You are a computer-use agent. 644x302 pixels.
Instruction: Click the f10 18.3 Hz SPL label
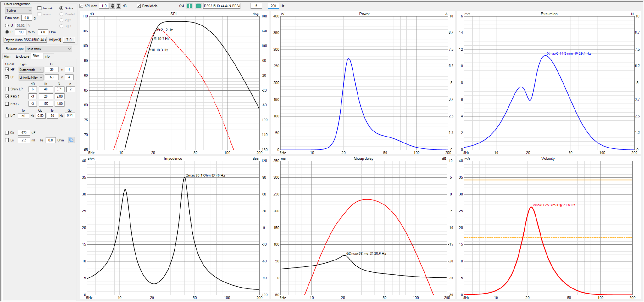[159, 50]
